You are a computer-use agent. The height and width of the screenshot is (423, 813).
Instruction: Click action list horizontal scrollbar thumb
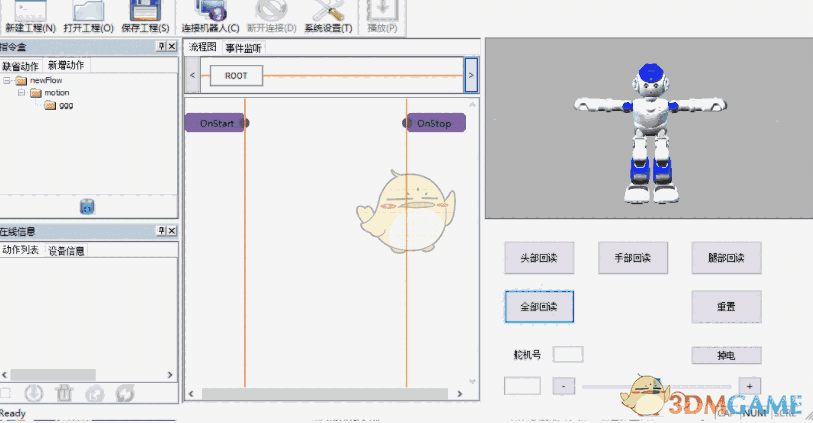[x=53, y=374]
